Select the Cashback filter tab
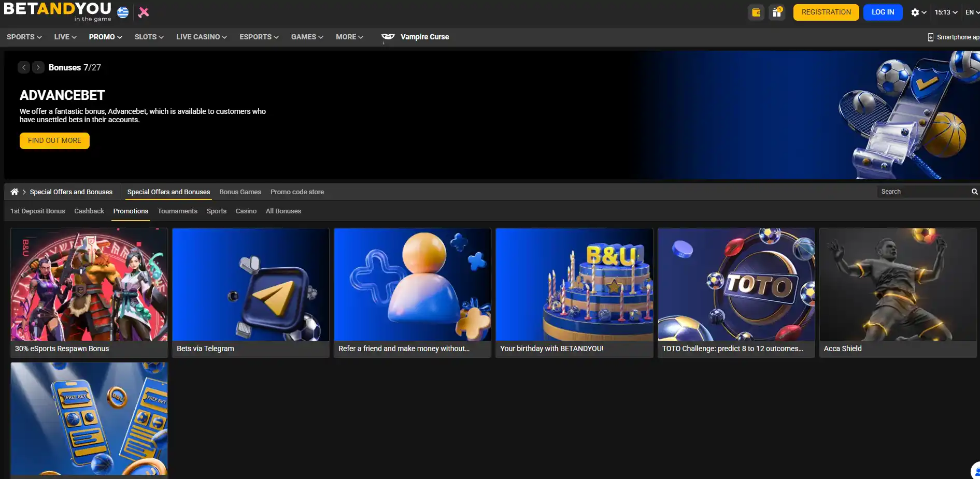 89,211
